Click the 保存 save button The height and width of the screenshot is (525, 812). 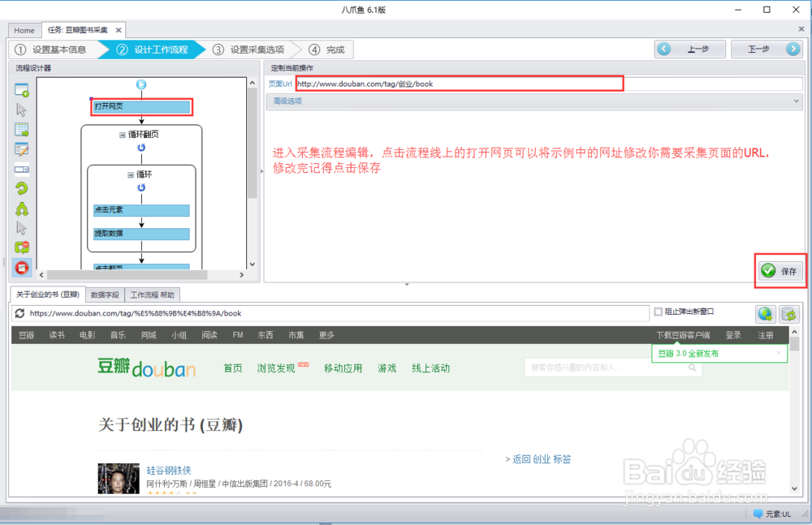point(780,271)
